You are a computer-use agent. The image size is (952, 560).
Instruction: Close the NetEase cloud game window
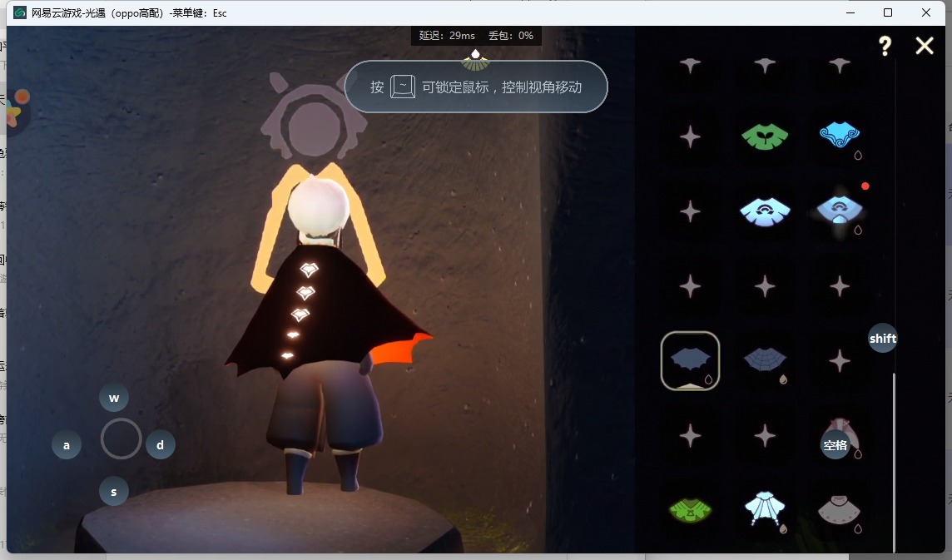tap(926, 12)
